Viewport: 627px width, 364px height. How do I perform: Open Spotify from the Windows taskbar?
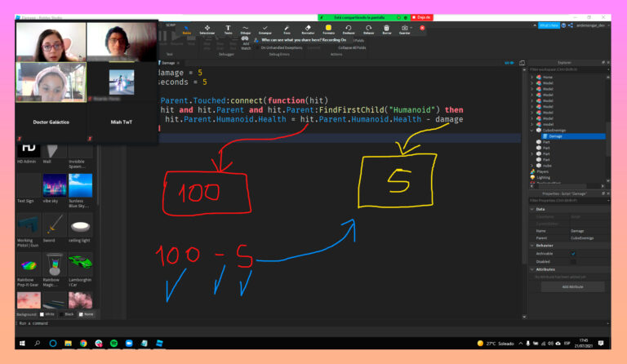click(113, 344)
